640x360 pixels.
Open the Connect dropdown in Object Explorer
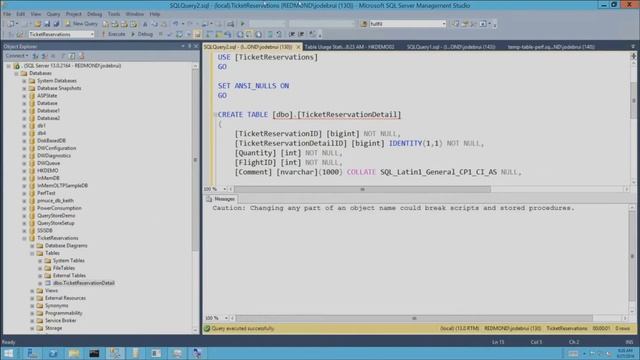coord(17,56)
